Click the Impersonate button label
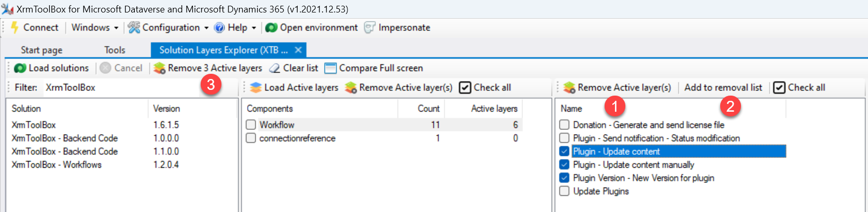 (x=404, y=28)
